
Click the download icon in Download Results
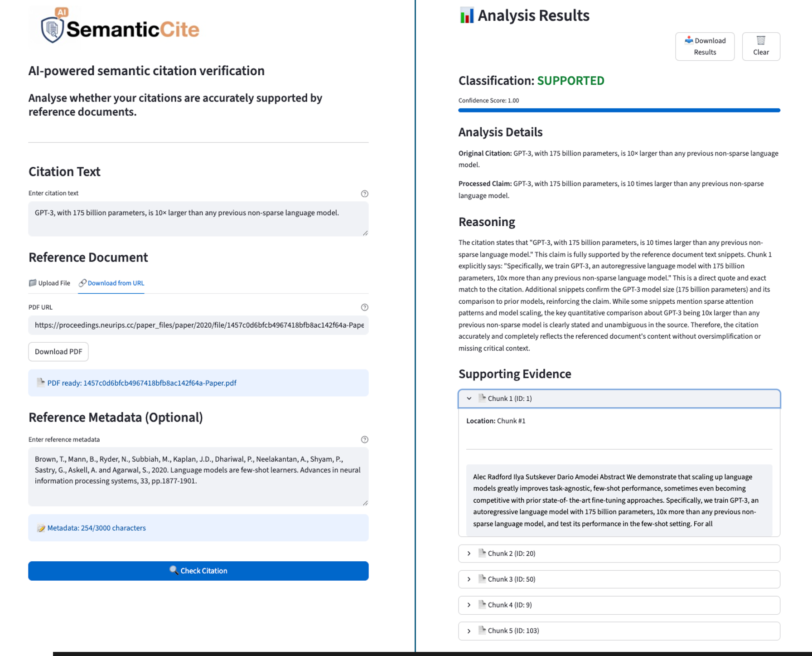coord(689,40)
